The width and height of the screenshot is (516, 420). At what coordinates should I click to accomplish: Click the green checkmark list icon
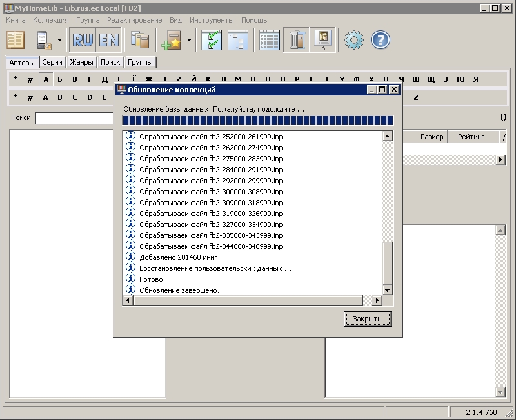212,40
